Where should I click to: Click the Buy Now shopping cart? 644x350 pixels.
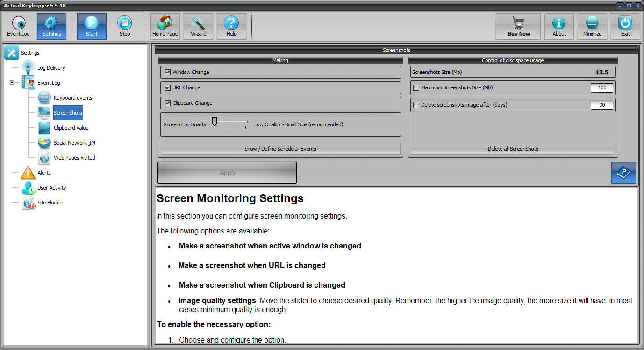coord(518,26)
